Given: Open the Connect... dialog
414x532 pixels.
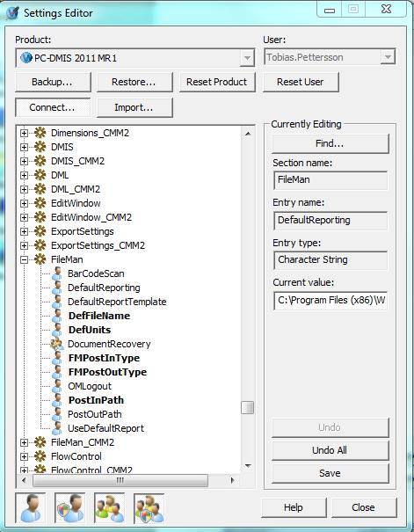Looking at the screenshot, I should [x=53, y=107].
